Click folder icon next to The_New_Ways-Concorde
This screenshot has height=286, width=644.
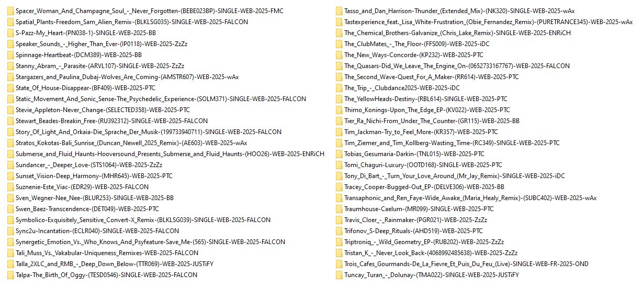tap(338, 54)
